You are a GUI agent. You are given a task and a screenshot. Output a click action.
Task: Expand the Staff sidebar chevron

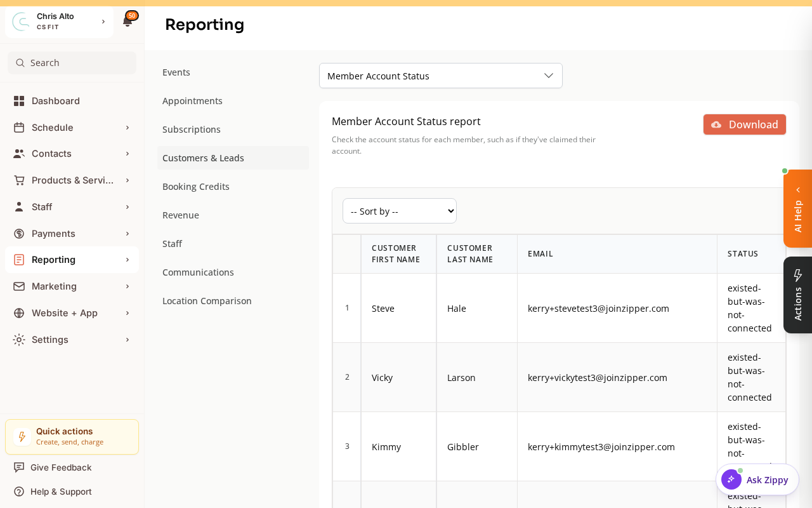point(128,207)
